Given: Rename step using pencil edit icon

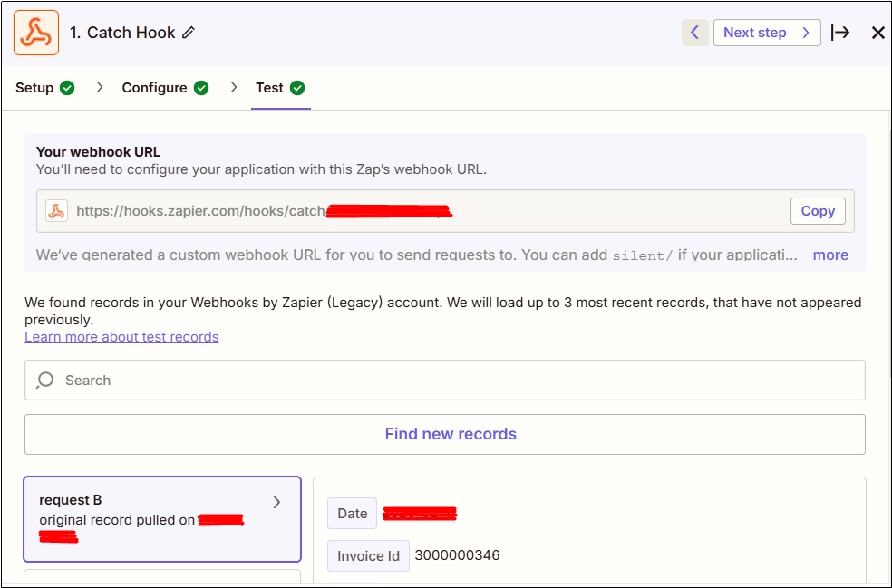Looking at the screenshot, I should 189,33.
